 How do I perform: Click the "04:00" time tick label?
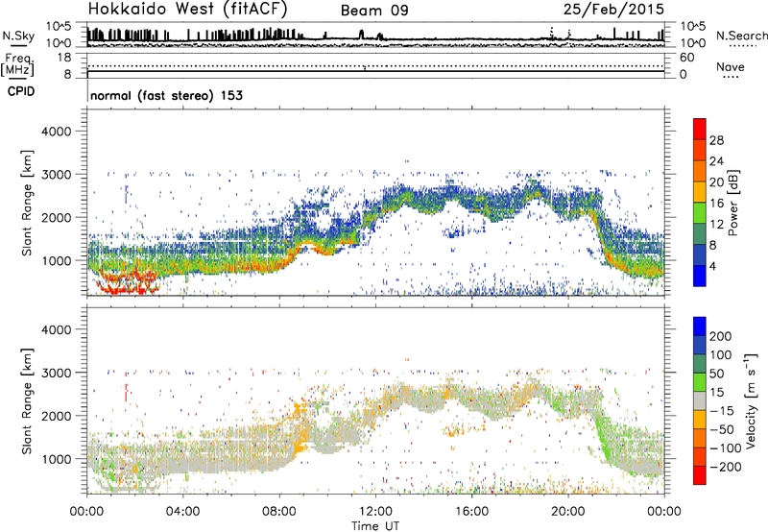click(x=182, y=512)
